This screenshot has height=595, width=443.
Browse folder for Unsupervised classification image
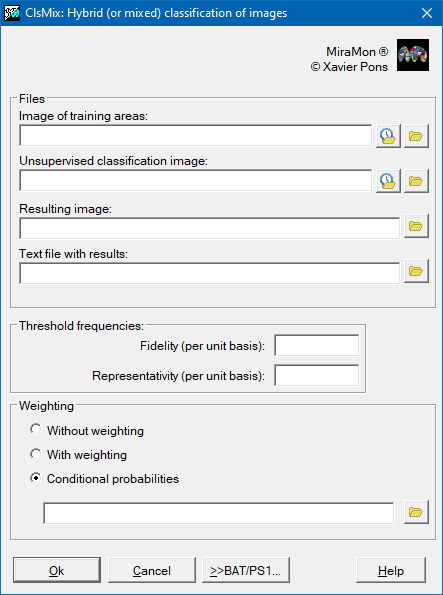tap(416, 181)
